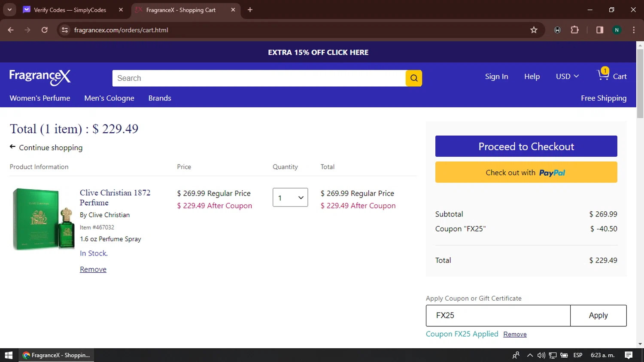Click Sign In
Image resolution: width=644 pixels, height=362 pixels.
tap(496, 76)
